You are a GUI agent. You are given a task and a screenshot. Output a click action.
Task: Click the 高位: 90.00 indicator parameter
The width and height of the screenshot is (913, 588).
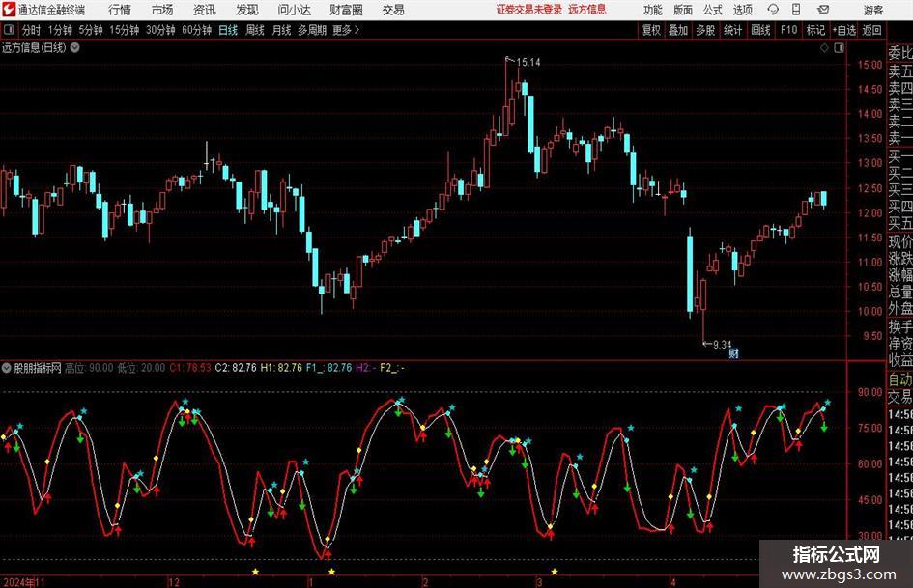[89, 368]
